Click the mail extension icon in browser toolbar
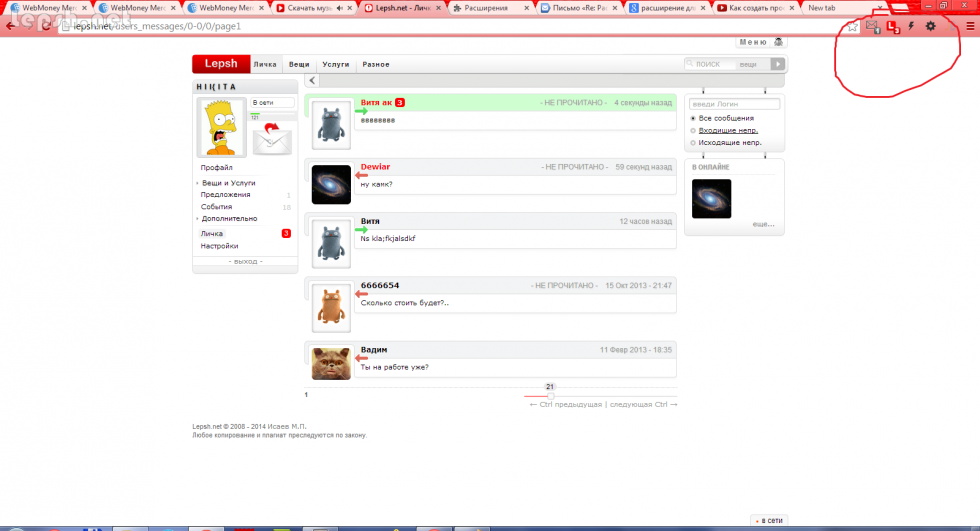The height and width of the screenshot is (531, 980). pyautogui.click(x=872, y=26)
